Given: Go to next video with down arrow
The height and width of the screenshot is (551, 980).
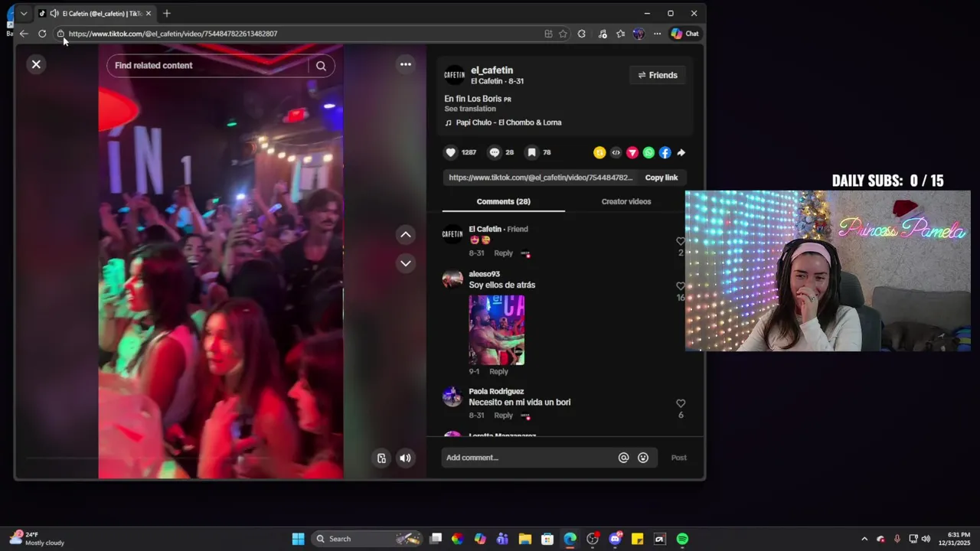Looking at the screenshot, I should [406, 263].
